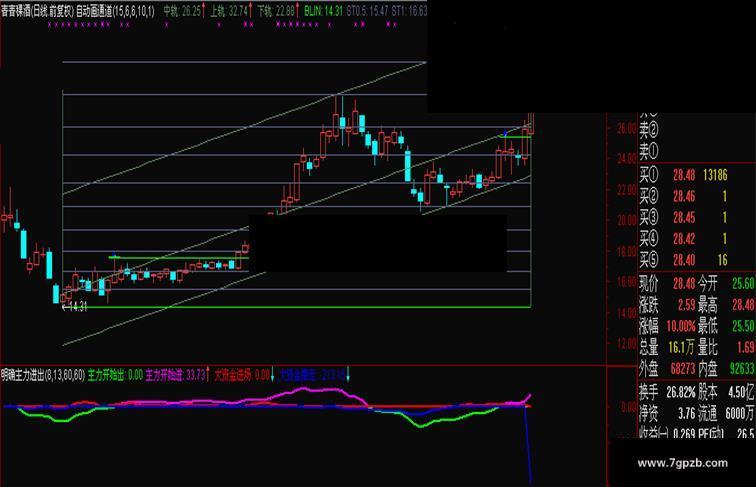Click the 最低 value 25.50
This screenshot has height=487, width=756.
coord(743,326)
